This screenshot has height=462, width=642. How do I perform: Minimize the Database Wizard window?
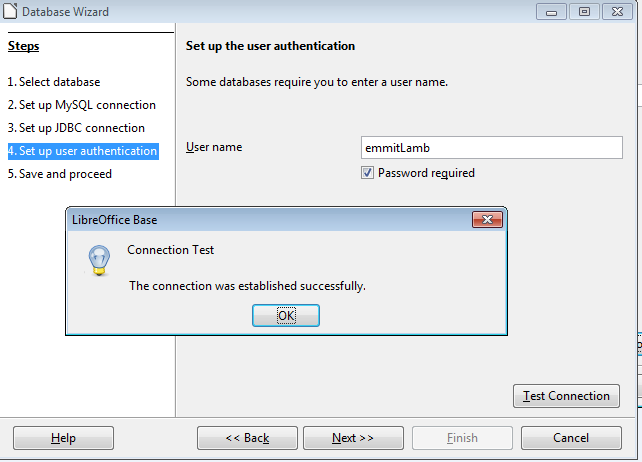tap(551, 11)
